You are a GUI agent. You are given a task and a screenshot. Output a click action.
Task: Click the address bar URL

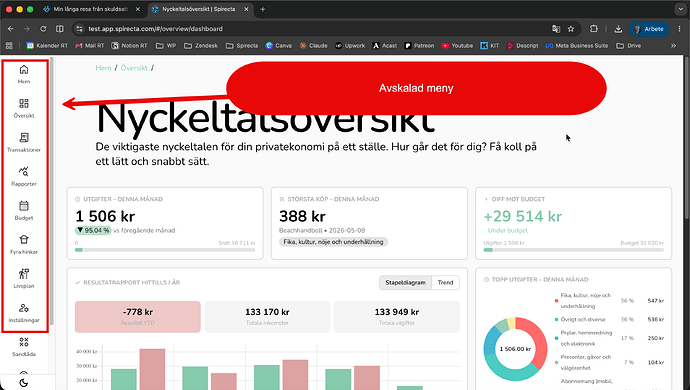point(155,29)
